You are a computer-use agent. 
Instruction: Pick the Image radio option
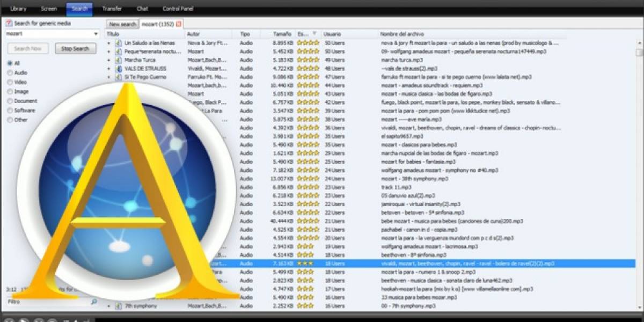pyautogui.click(x=10, y=92)
